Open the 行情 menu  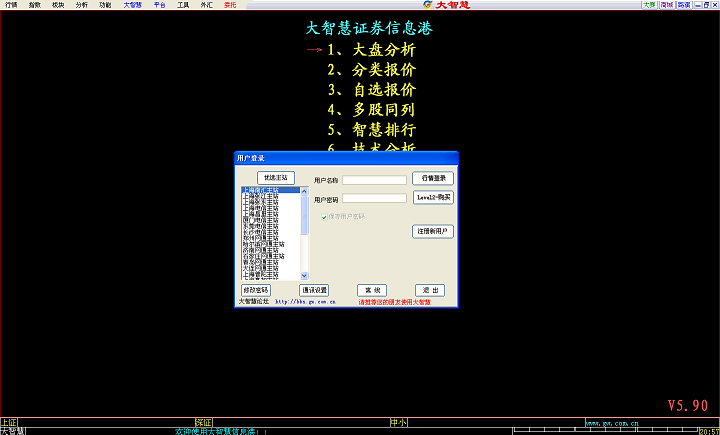pyautogui.click(x=11, y=5)
